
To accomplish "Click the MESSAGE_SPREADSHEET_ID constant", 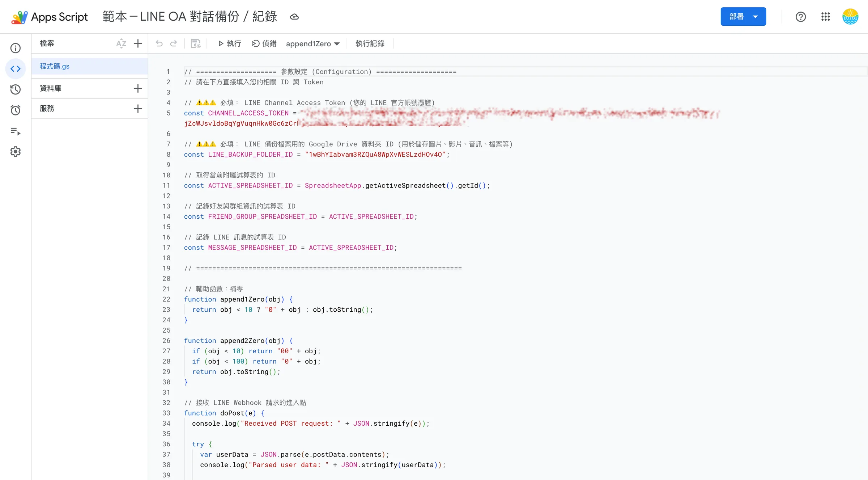I will pyautogui.click(x=252, y=248).
